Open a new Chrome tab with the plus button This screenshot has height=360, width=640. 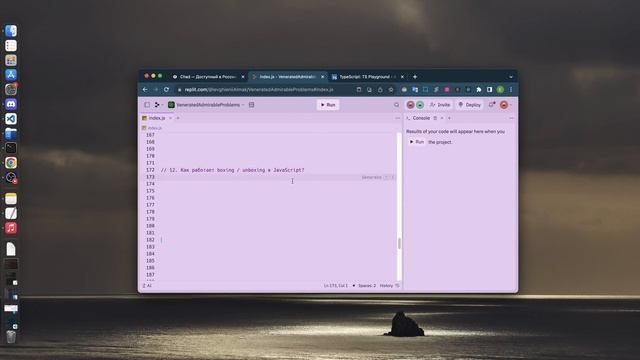[415, 77]
